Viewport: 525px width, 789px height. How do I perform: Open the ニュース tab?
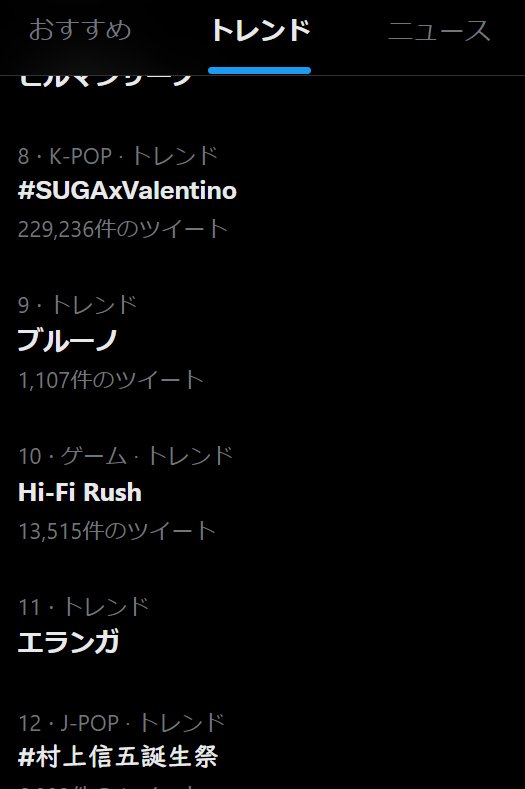click(438, 31)
